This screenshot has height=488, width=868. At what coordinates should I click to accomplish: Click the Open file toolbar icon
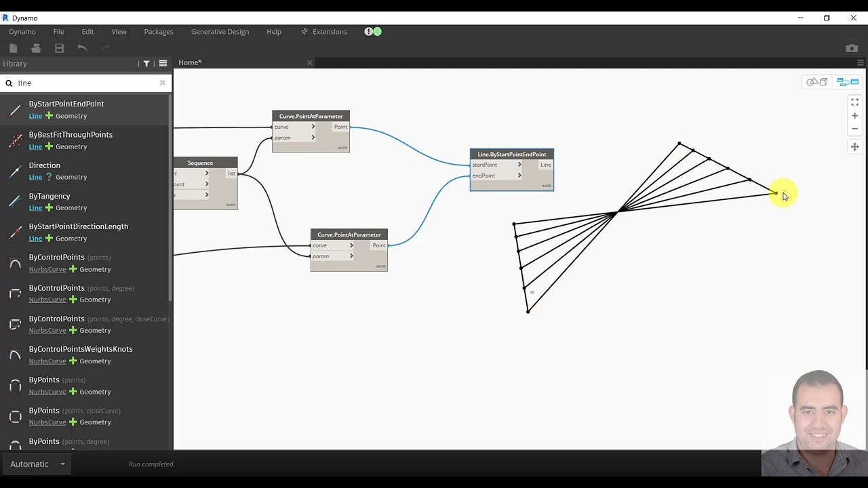pos(36,48)
